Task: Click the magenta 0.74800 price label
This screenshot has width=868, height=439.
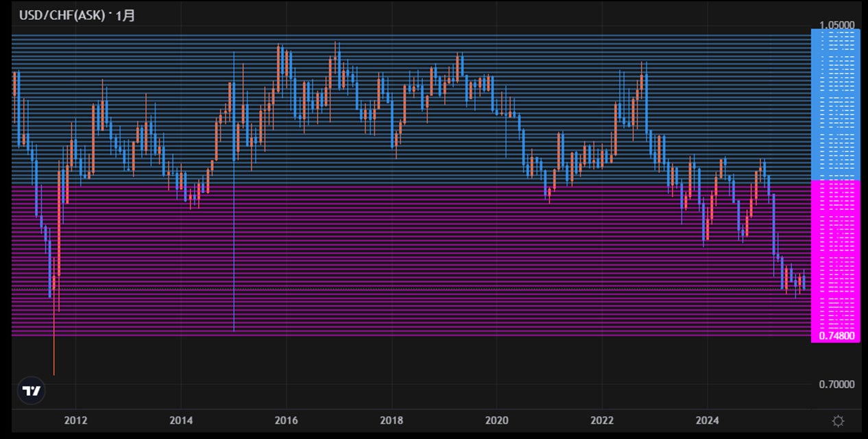Action: (836, 336)
